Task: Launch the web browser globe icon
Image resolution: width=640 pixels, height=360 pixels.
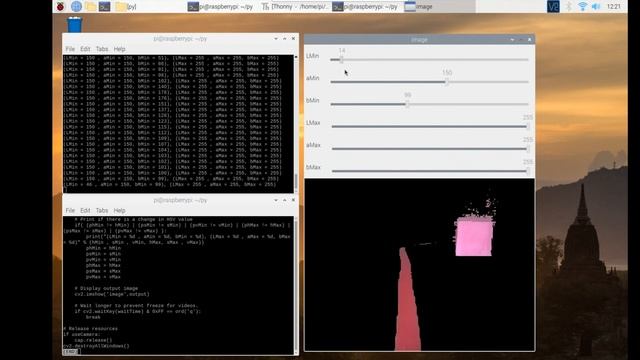Action: [76, 6]
